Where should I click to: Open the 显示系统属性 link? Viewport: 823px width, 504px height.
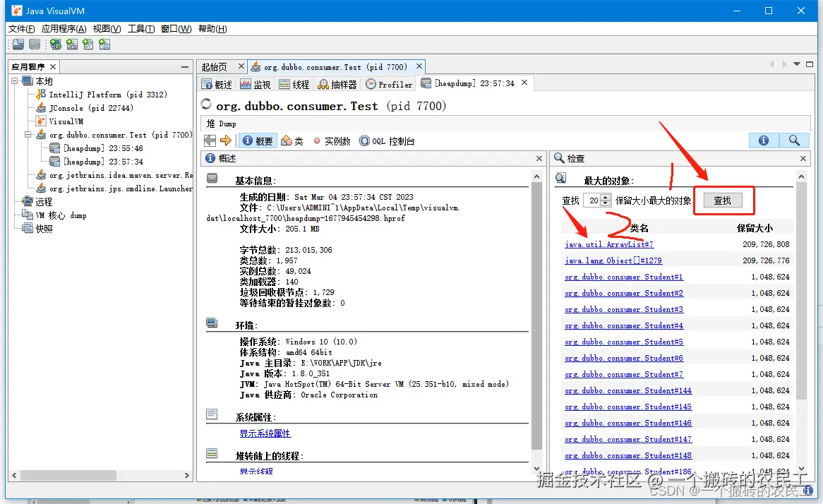(265, 433)
